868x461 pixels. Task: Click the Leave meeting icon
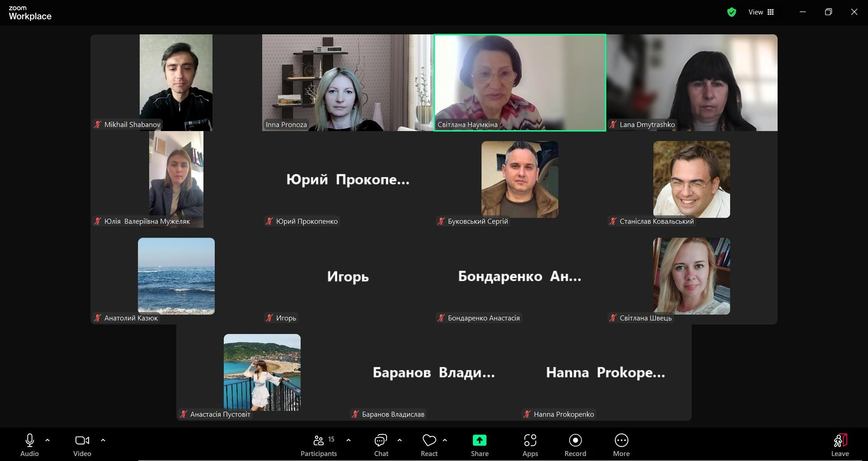click(840, 440)
